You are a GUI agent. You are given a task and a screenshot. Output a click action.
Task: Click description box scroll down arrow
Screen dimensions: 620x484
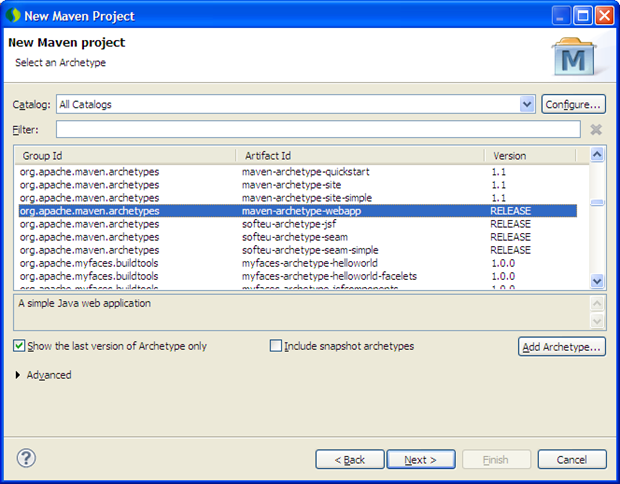597,320
